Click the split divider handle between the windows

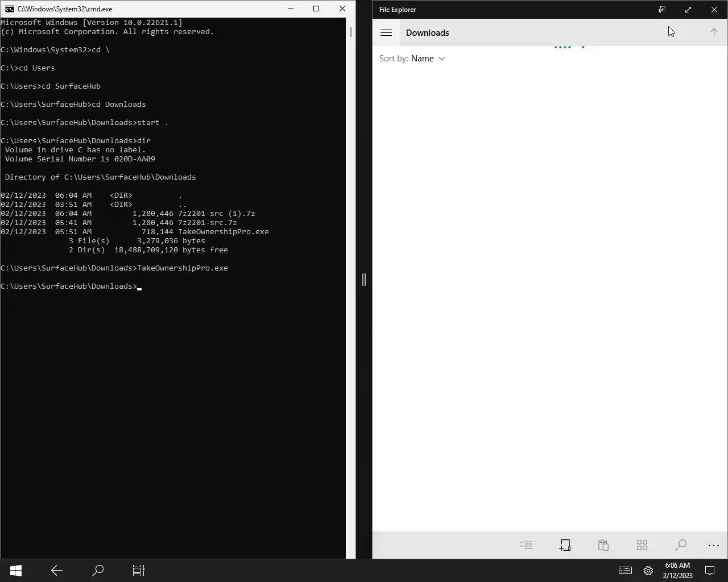pos(364,280)
